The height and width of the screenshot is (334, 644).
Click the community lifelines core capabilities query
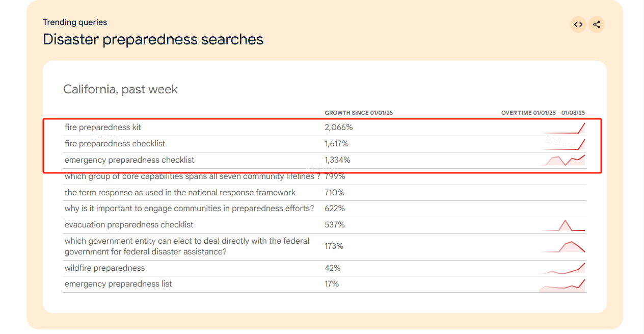point(193,176)
